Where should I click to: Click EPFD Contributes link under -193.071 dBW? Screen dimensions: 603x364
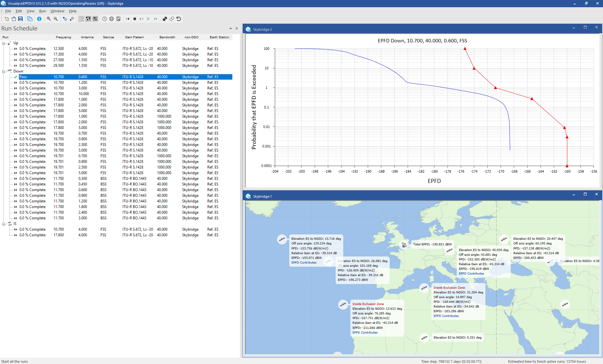pyautogui.click(x=304, y=263)
